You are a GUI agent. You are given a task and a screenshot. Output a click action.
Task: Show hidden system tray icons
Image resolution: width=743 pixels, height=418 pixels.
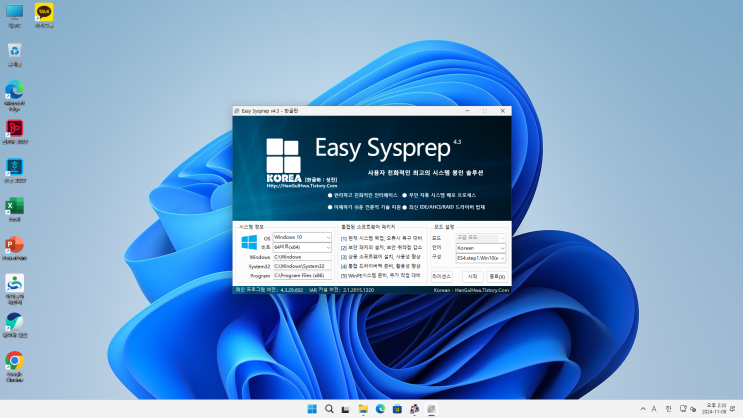click(x=643, y=409)
